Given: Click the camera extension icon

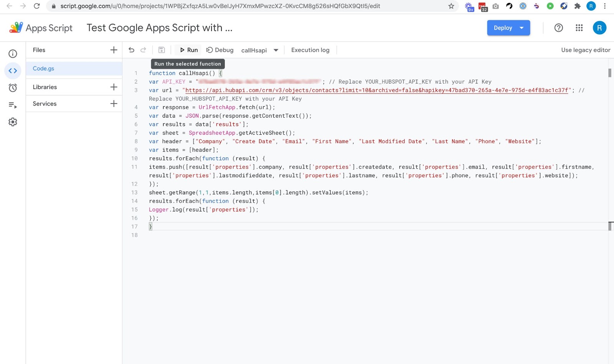Looking at the screenshot, I should coord(495,6).
